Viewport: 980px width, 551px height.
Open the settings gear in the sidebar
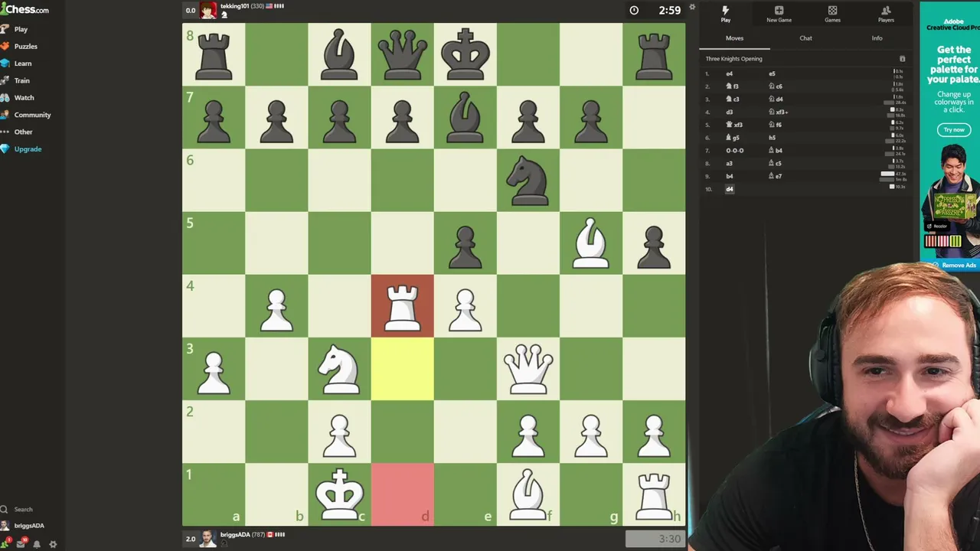[53, 544]
